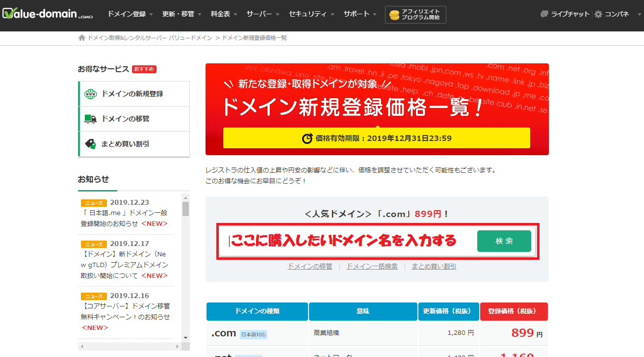Open コアサーバー ドメイン移管無料キャンペーン news
644x357 pixels.
tap(126, 317)
